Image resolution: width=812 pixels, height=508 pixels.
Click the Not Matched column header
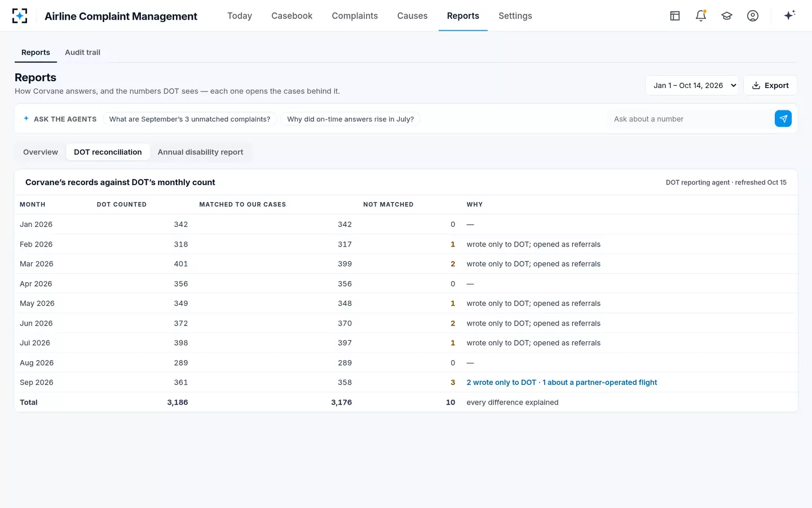389,204
